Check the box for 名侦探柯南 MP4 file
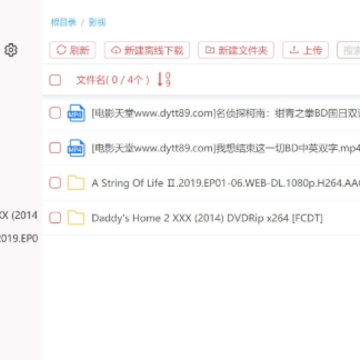Image resolution: width=360 pixels, height=360 pixels. pos(55,113)
